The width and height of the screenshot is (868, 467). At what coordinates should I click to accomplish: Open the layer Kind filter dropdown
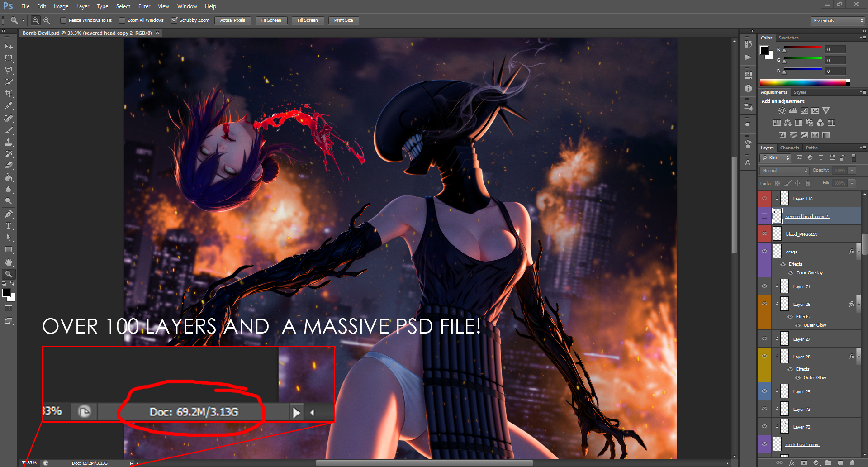point(775,158)
